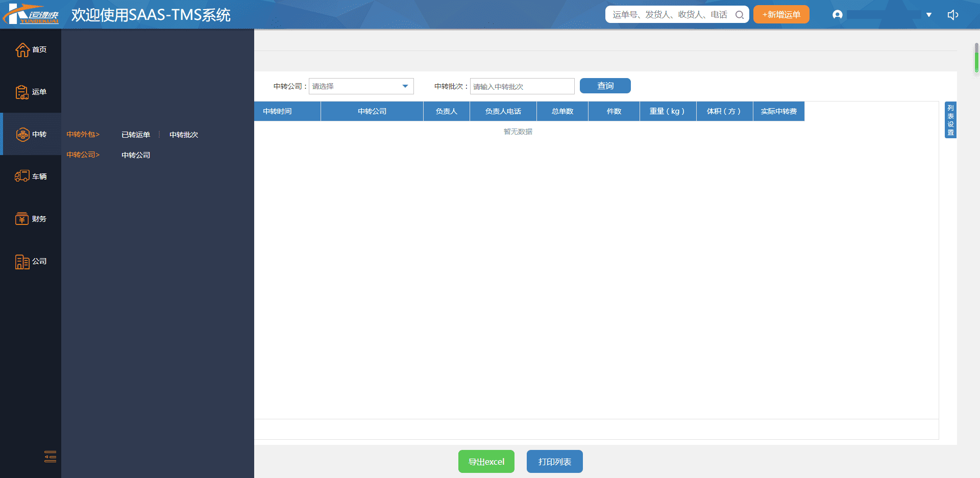The width and height of the screenshot is (980, 478).
Task: Click the user avatar icon
Action: (x=837, y=15)
